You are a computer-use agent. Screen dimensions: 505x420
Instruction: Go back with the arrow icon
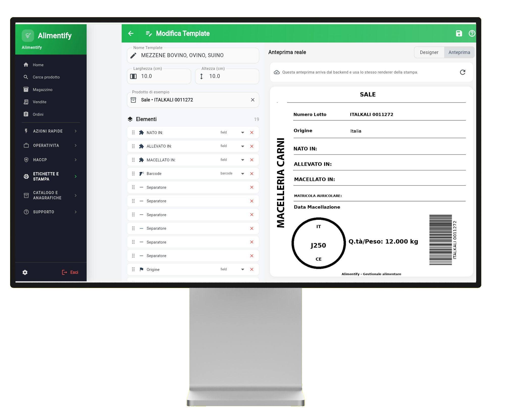131,33
